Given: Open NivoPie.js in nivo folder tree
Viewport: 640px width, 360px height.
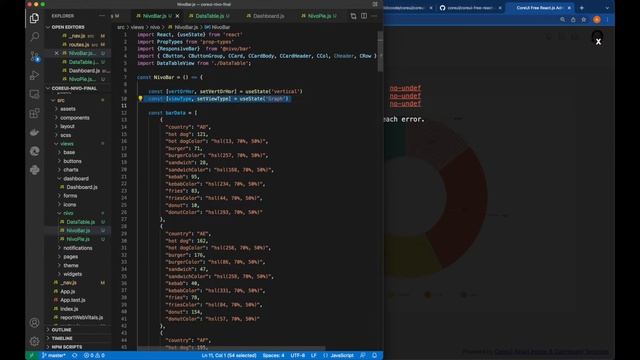Looking at the screenshot, I should tap(78, 239).
